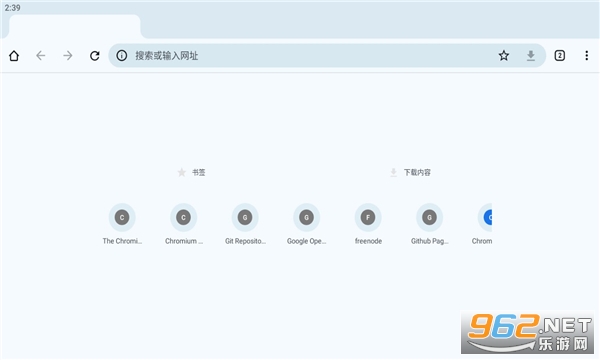Image resolution: width=600 pixels, height=360 pixels.
Task: Open the three-dot overflow menu
Action: tap(586, 56)
